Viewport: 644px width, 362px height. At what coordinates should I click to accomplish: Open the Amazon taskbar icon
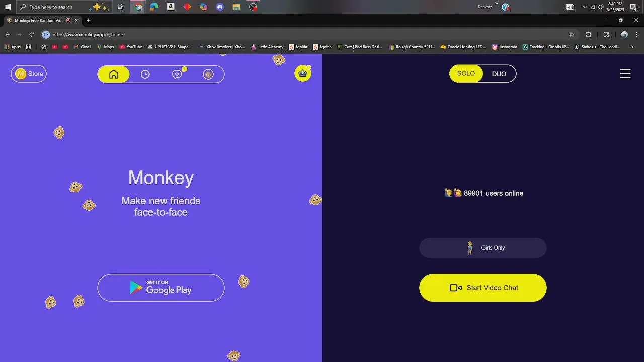click(171, 7)
